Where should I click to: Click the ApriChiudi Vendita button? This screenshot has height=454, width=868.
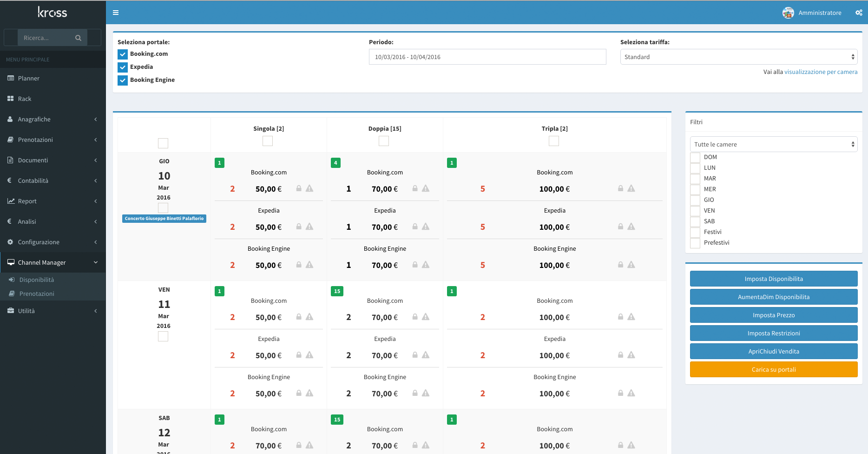[x=774, y=351]
